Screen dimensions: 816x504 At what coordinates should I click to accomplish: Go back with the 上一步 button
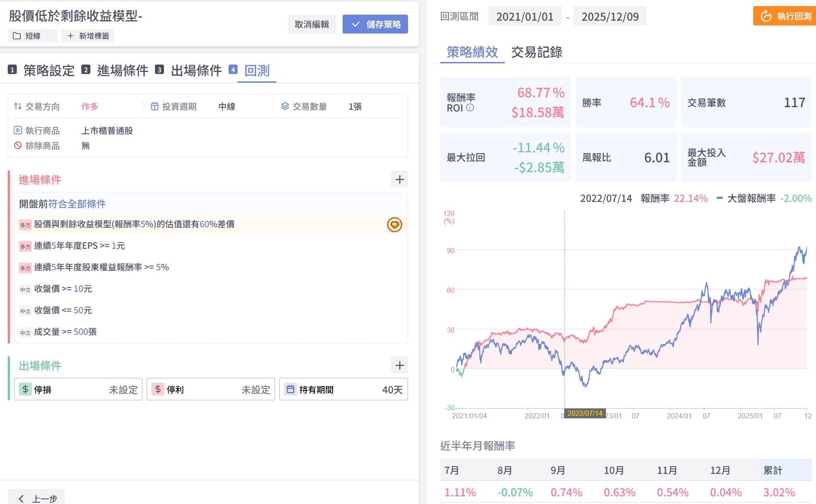tap(37, 498)
